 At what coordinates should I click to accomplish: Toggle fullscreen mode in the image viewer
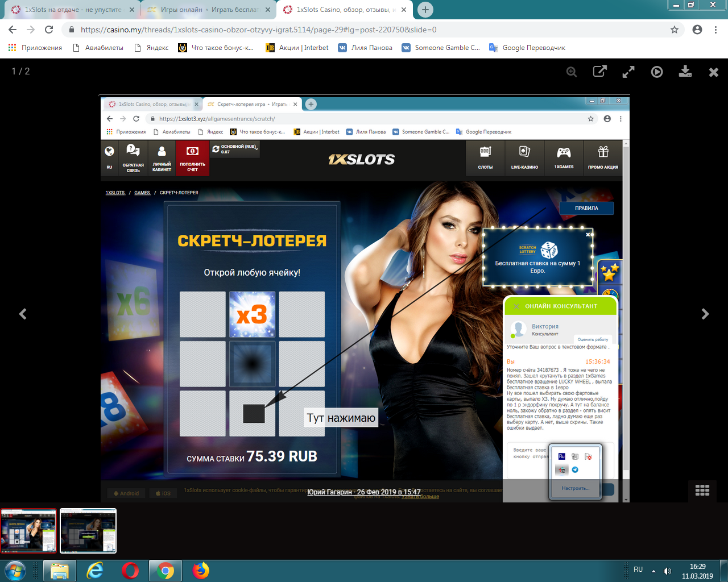tap(628, 72)
